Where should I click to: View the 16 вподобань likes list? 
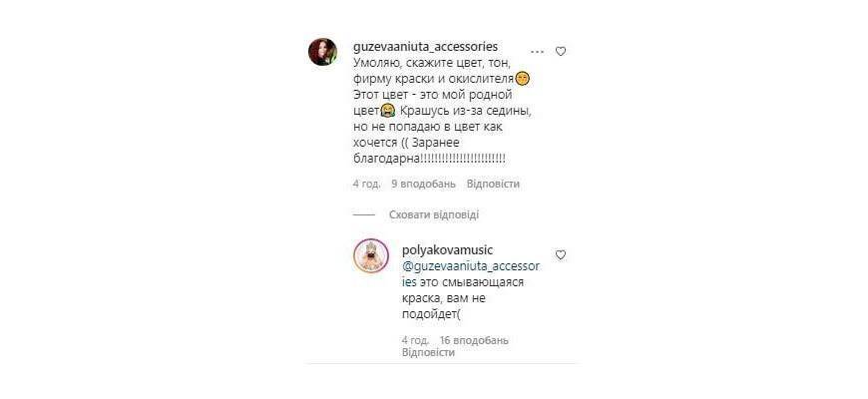[474, 340]
